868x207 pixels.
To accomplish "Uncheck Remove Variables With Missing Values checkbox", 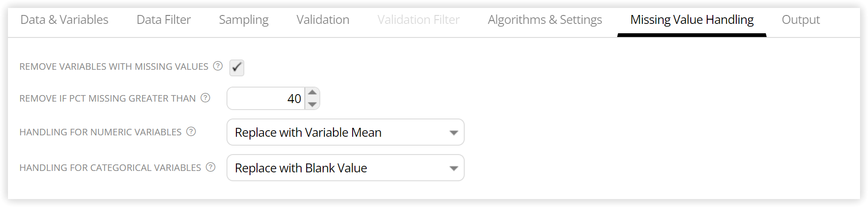I will pos(237,67).
